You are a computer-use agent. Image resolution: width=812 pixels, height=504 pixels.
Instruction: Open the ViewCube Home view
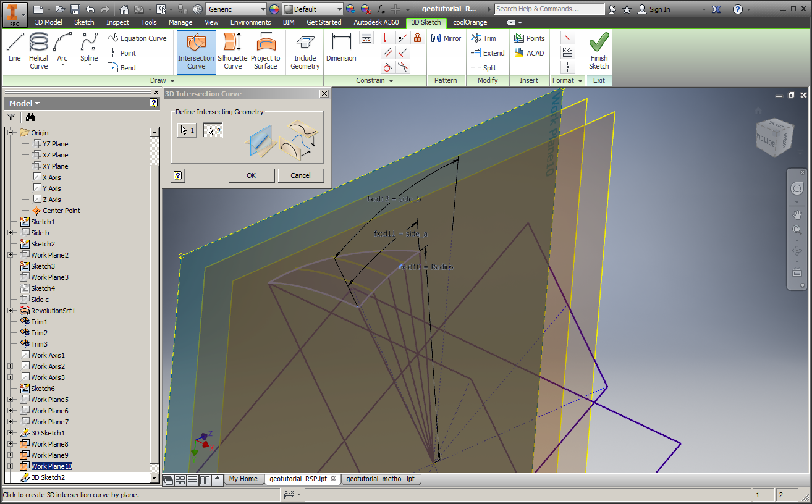(x=758, y=111)
